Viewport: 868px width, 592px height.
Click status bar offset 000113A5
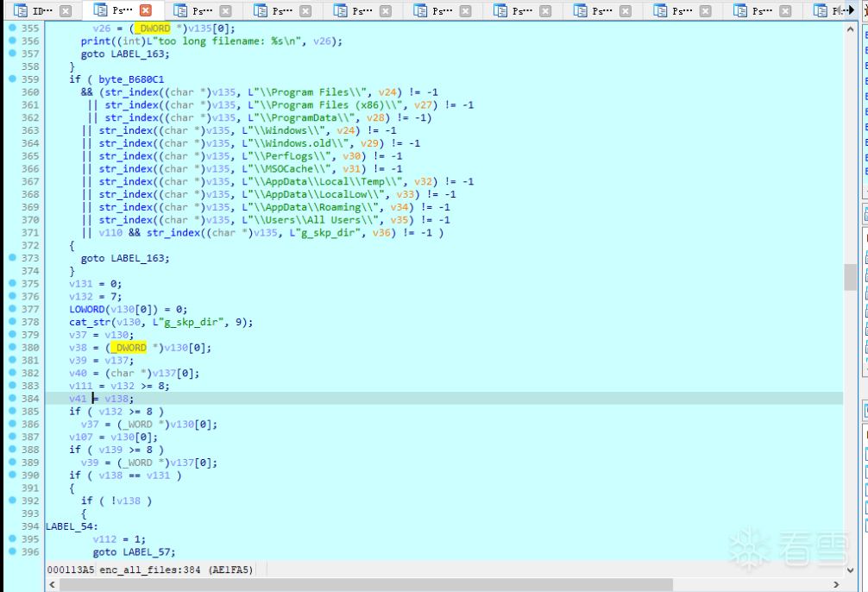pos(71,570)
